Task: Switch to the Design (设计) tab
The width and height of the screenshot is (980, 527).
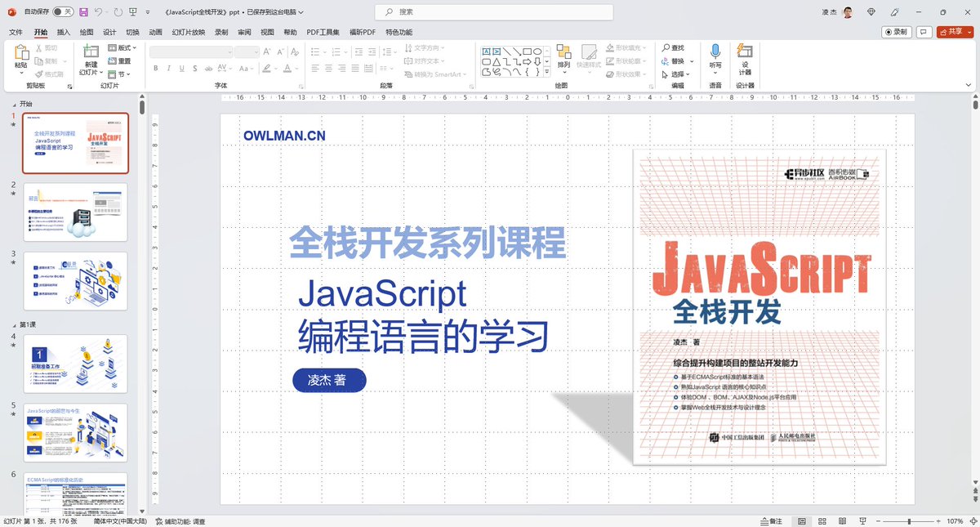Action: click(x=109, y=32)
